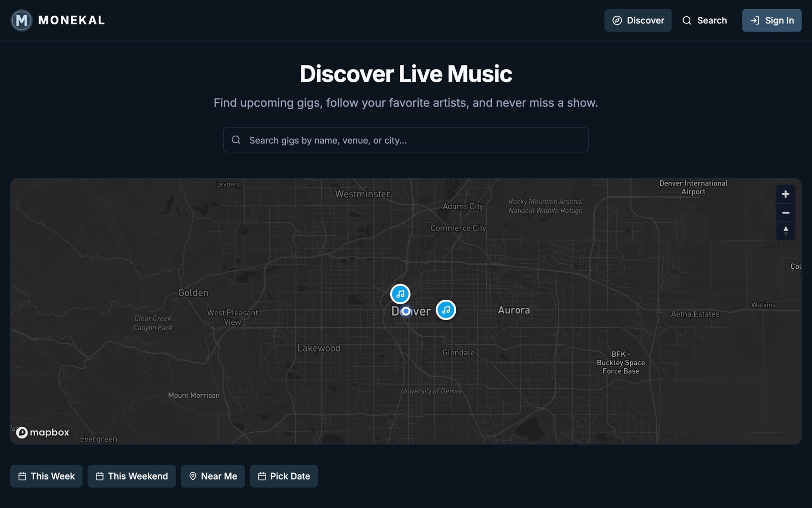Zoom out on the map

pos(786,212)
